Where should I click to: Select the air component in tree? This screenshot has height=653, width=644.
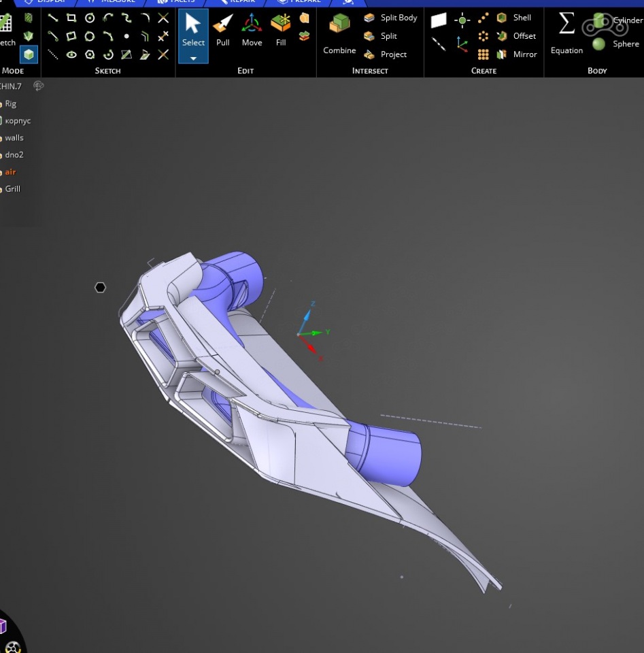click(x=10, y=172)
